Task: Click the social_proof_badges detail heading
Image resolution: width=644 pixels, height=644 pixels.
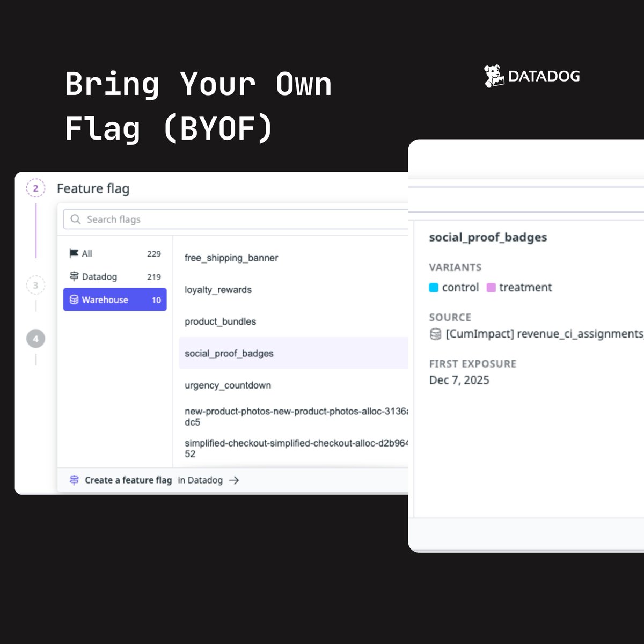Action: [488, 237]
